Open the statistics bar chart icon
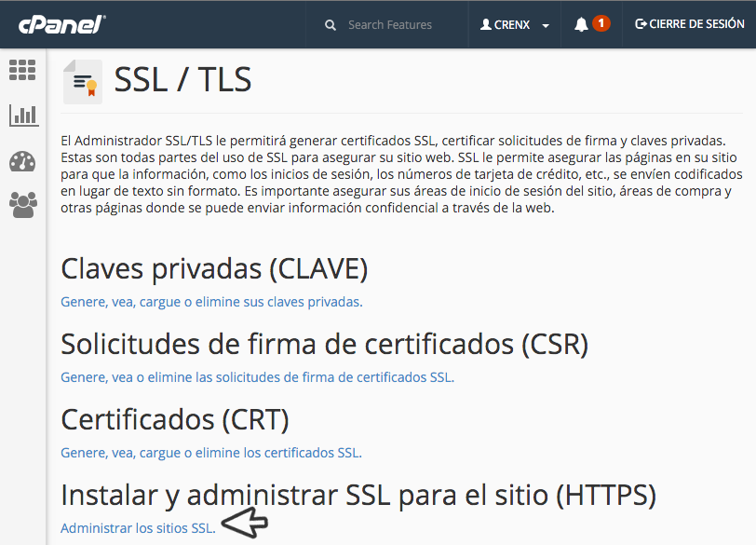 22,116
